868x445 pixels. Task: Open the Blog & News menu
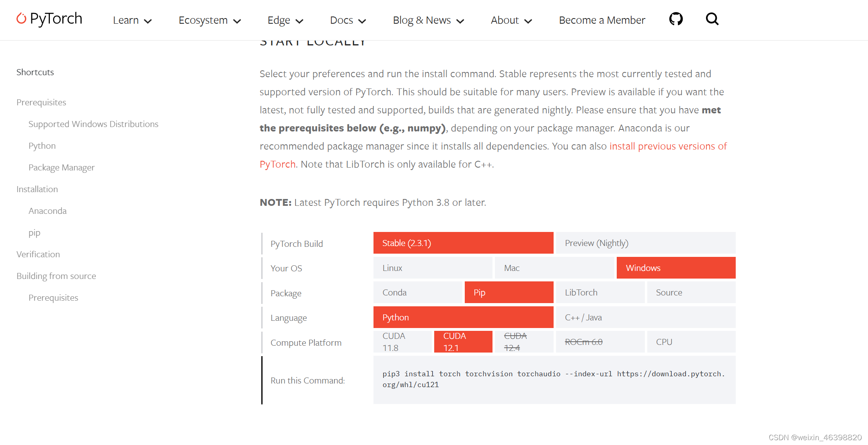coord(428,20)
